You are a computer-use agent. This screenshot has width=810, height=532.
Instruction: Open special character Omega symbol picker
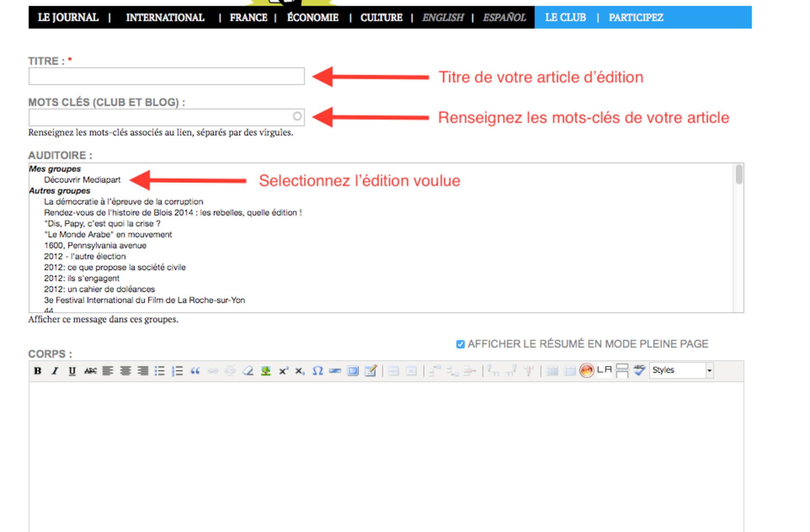click(317, 371)
